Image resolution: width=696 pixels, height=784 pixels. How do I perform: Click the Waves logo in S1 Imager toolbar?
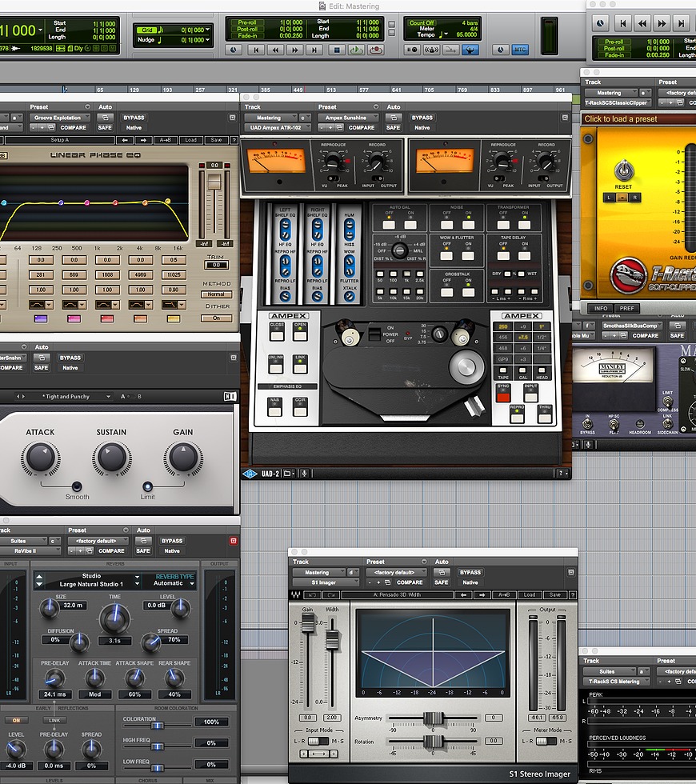[296, 595]
